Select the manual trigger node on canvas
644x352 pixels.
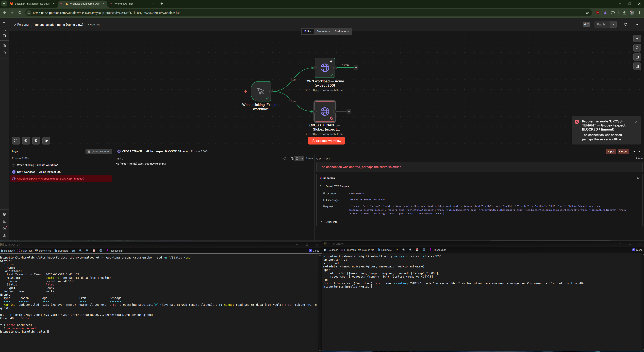[x=261, y=91]
